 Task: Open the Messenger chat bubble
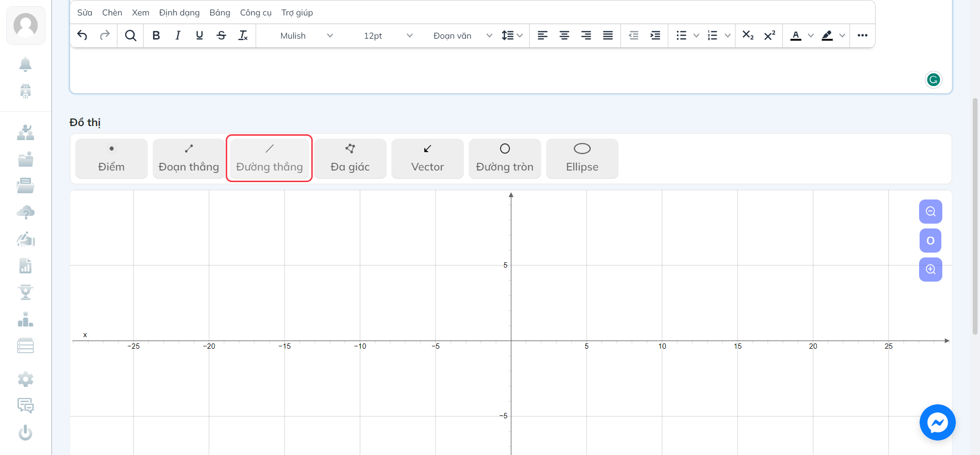(x=937, y=423)
